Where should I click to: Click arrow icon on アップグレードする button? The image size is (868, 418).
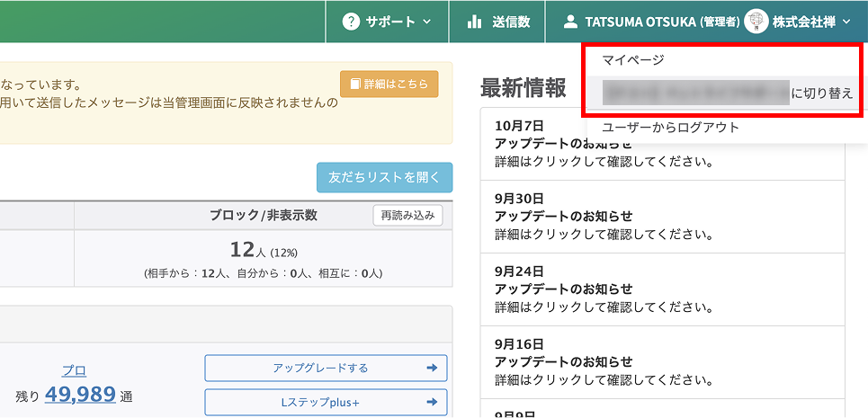(x=431, y=368)
